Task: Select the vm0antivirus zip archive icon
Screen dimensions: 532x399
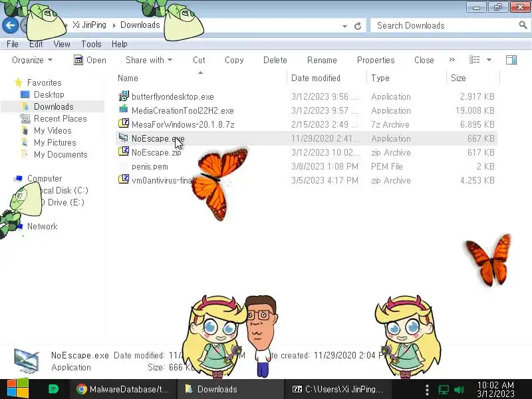Action: pos(124,179)
